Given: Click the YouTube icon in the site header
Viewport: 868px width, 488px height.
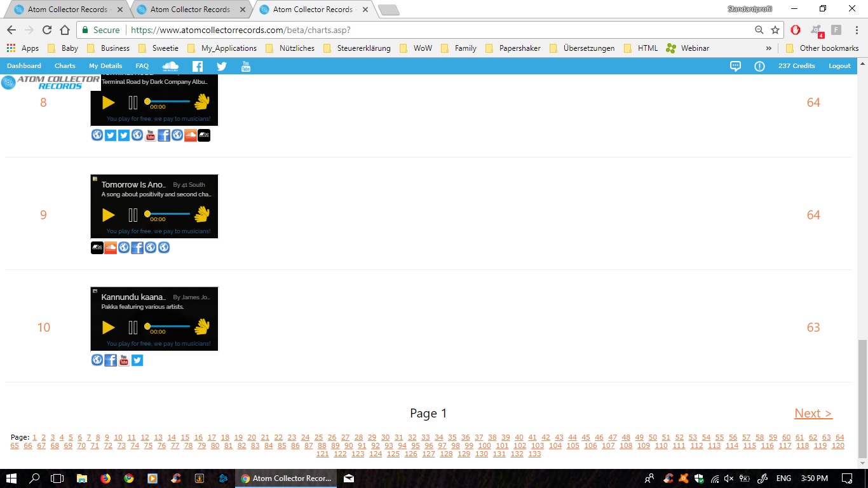Looking at the screenshot, I should [x=246, y=66].
